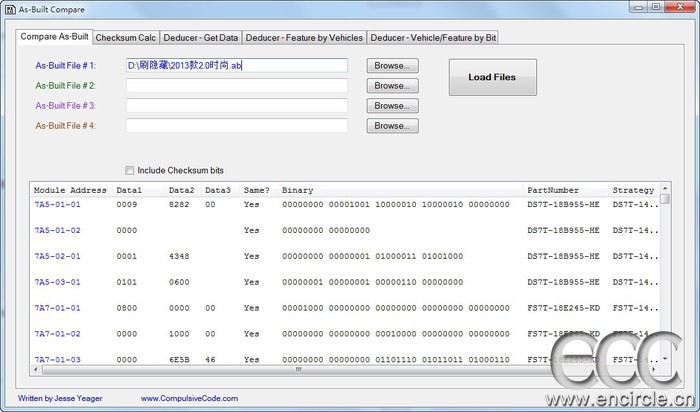Open Deducer - Vehicle/Feature by Bit tab
Viewport: 700px width, 412px height.
tap(433, 38)
